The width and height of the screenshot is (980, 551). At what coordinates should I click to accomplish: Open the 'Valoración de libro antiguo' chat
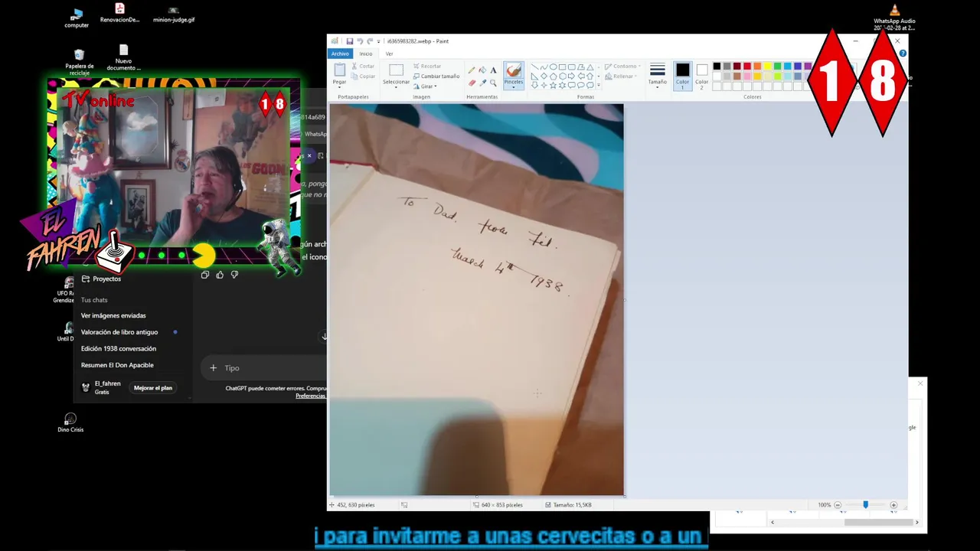119,332
